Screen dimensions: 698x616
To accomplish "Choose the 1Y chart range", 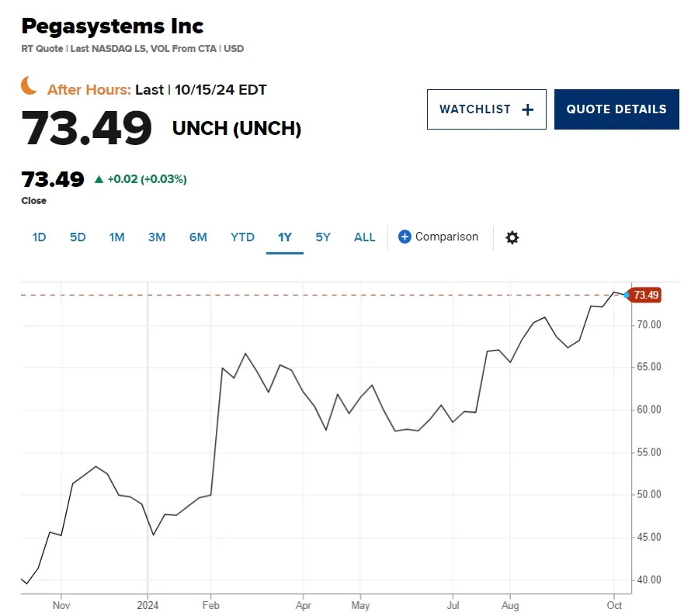I will pyautogui.click(x=284, y=237).
